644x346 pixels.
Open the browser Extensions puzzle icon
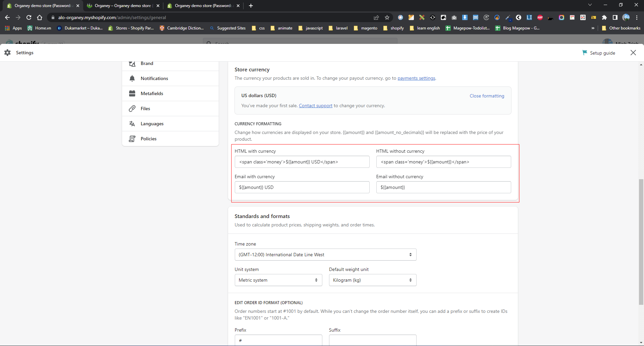pos(604,17)
